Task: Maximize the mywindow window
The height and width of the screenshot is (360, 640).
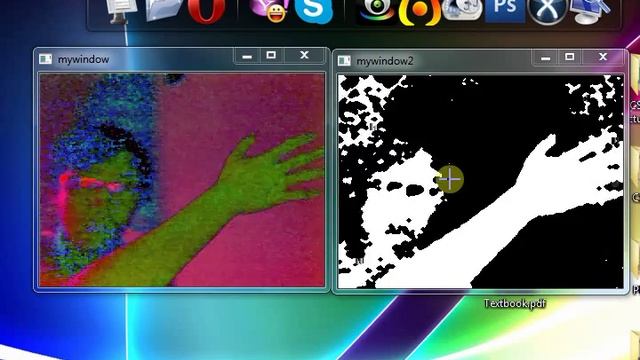Action: click(271, 55)
